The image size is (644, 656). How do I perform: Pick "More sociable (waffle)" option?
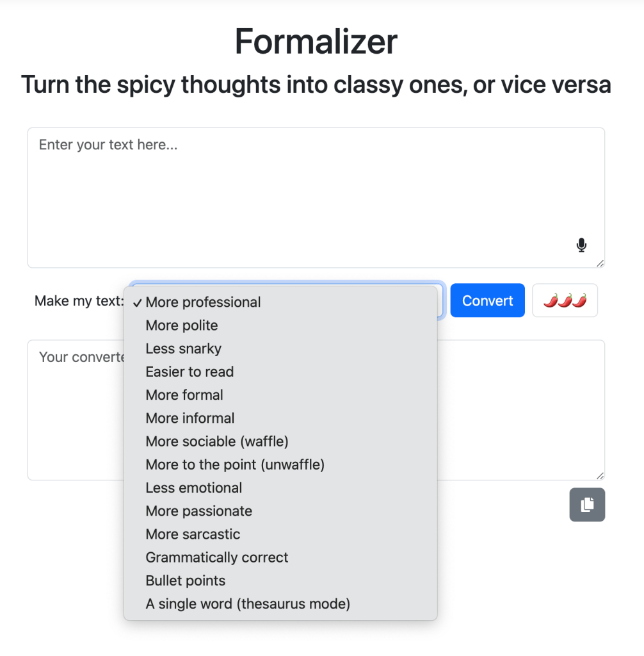tap(217, 441)
